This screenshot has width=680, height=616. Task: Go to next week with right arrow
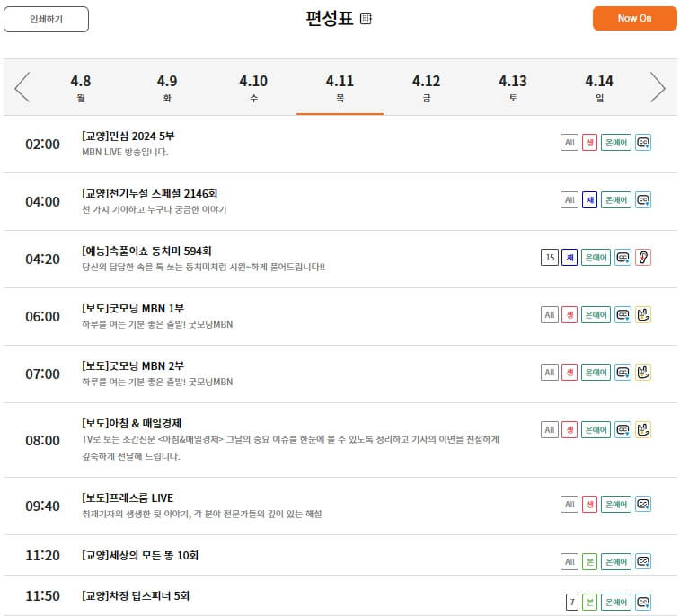point(658,87)
